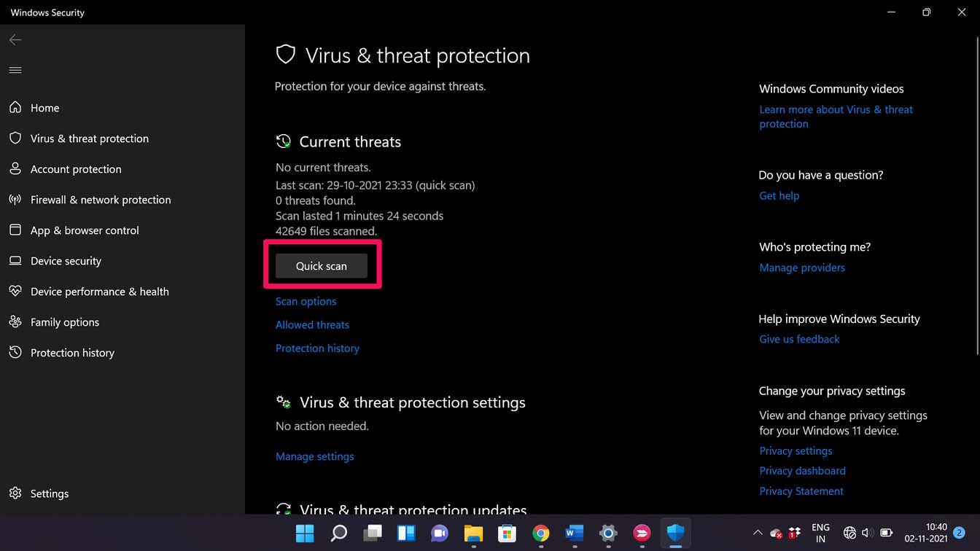Click the 'Last scan: 29-10-2021 23:33' line
The width and height of the screenshot is (980, 551).
[x=376, y=185]
